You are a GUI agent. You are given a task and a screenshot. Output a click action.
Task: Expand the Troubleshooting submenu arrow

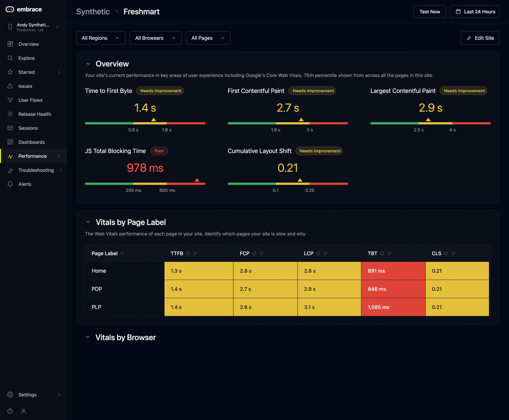click(x=60, y=170)
